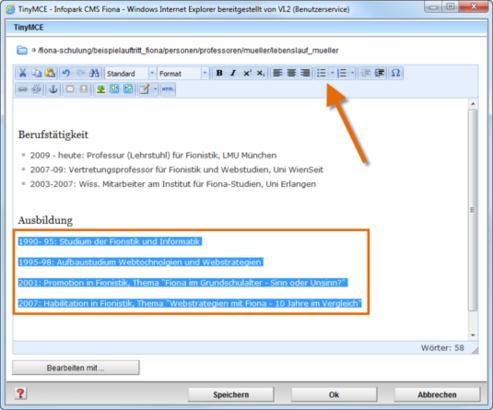Click the Berufstätigkeit heading
Viewport: 493px width, 410px height.
pos(53,135)
